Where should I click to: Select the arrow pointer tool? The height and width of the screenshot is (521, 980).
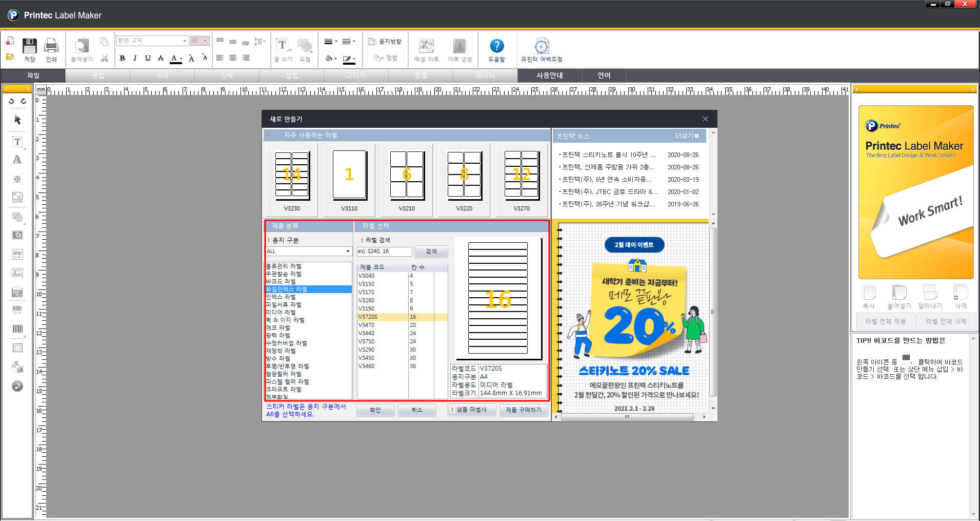(17, 120)
